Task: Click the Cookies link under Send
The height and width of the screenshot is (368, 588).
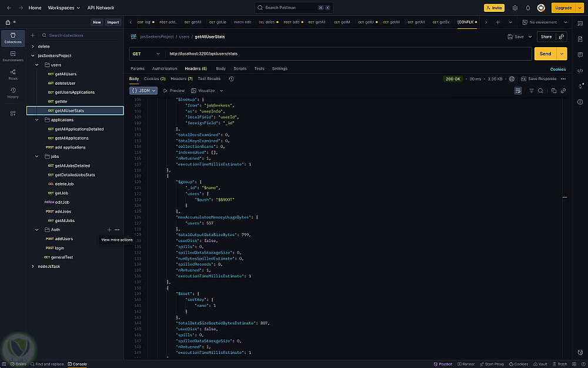Action: click(558, 69)
